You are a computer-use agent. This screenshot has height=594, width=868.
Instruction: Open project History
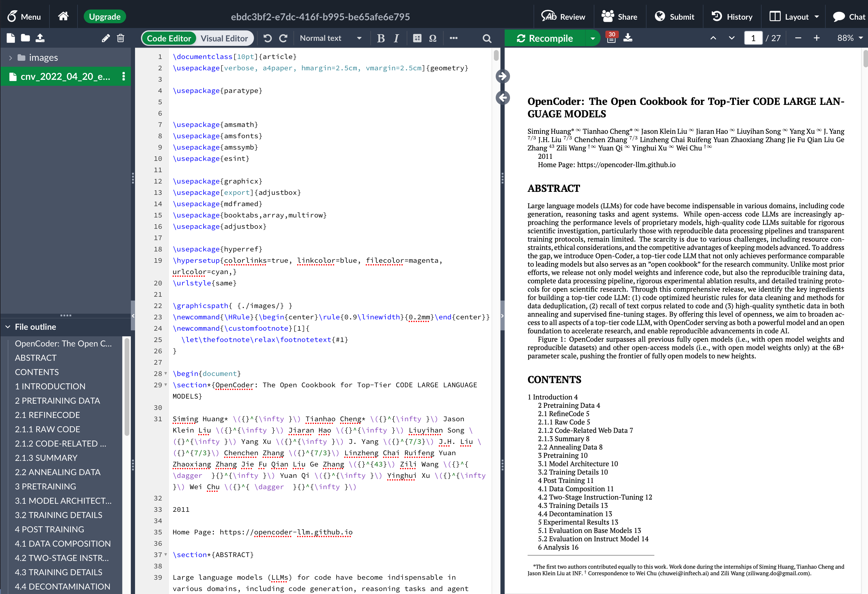click(732, 16)
